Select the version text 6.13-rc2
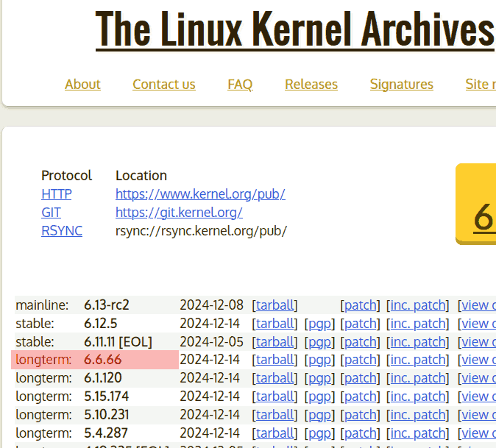This screenshot has width=496, height=448. click(107, 305)
